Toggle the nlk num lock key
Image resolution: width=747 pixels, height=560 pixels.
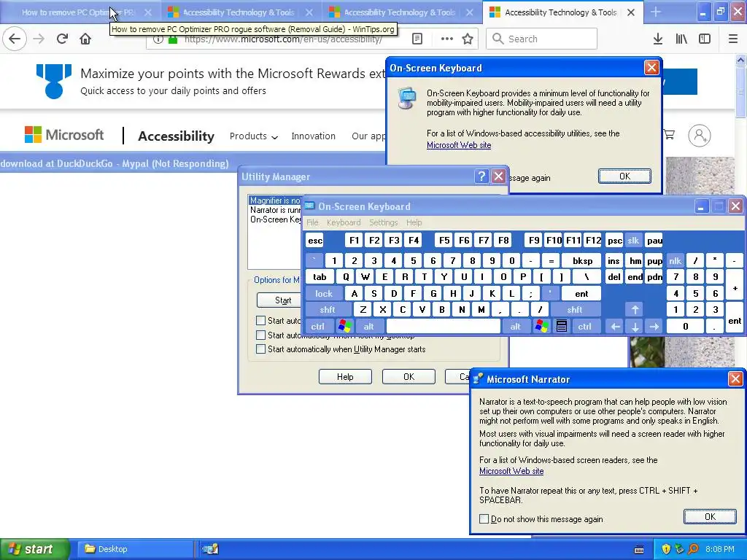coord(675,260)
